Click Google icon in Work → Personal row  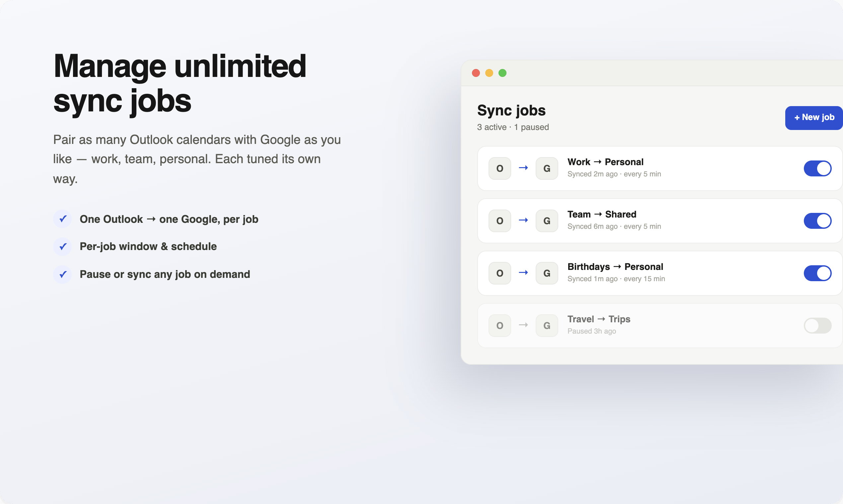[547, 168]
